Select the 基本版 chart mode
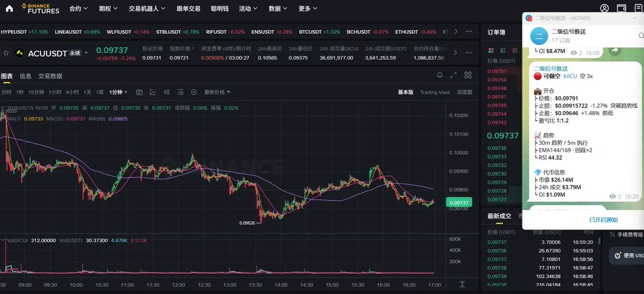644x294 pixels. [405, 92]
